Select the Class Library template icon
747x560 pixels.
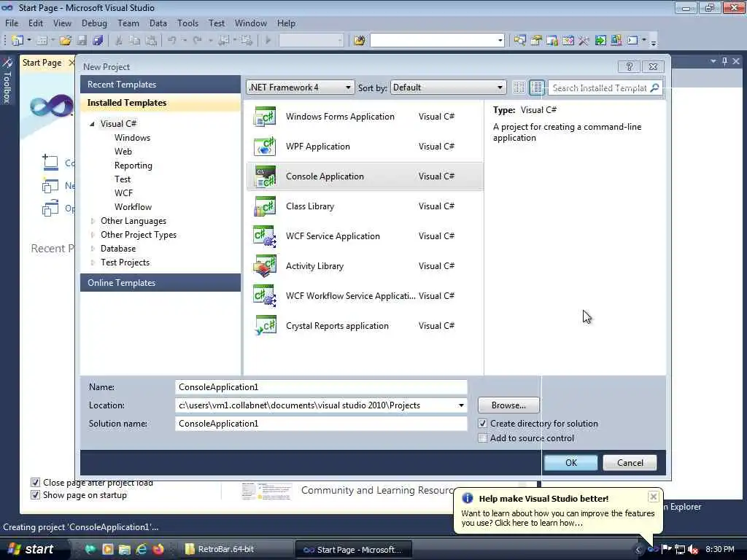[x=265, y=206]
